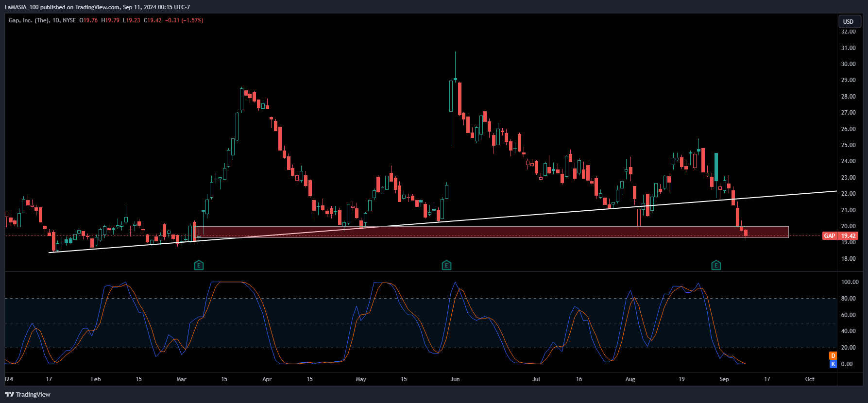Click the NYSE exchange label
868x403 pixels.
[69, 20]
